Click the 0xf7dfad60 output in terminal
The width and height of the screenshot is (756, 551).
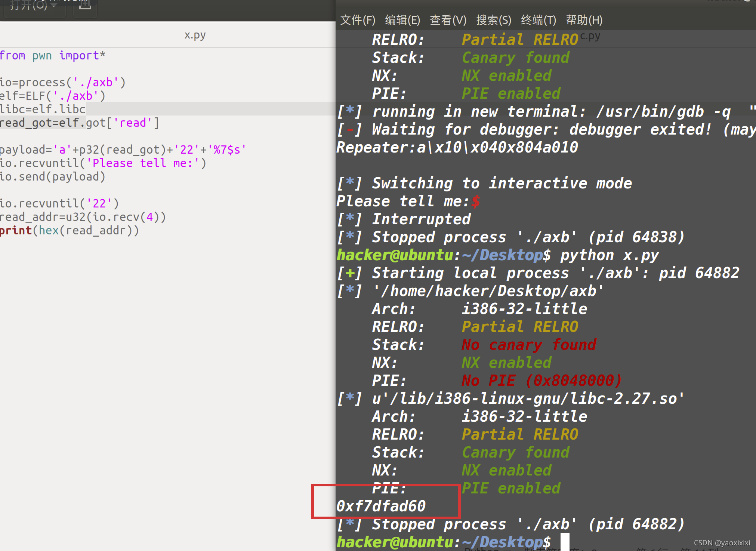[x=381, y=506]
